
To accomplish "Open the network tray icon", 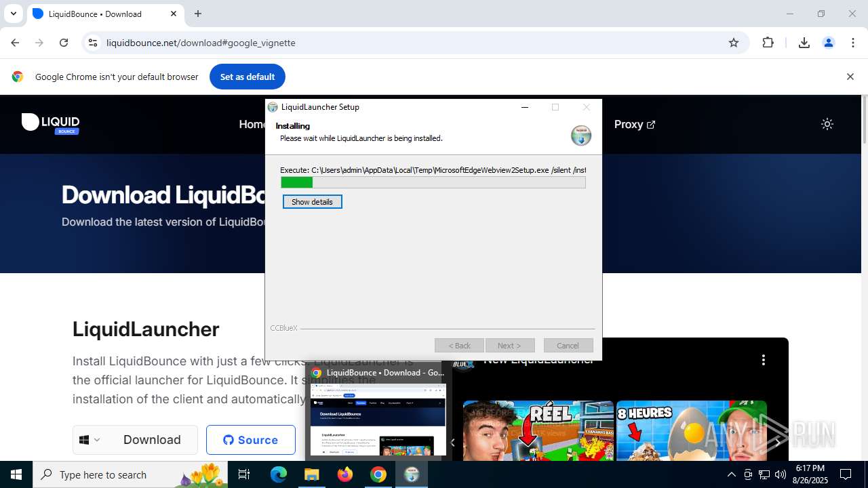I will pos(764,474).
